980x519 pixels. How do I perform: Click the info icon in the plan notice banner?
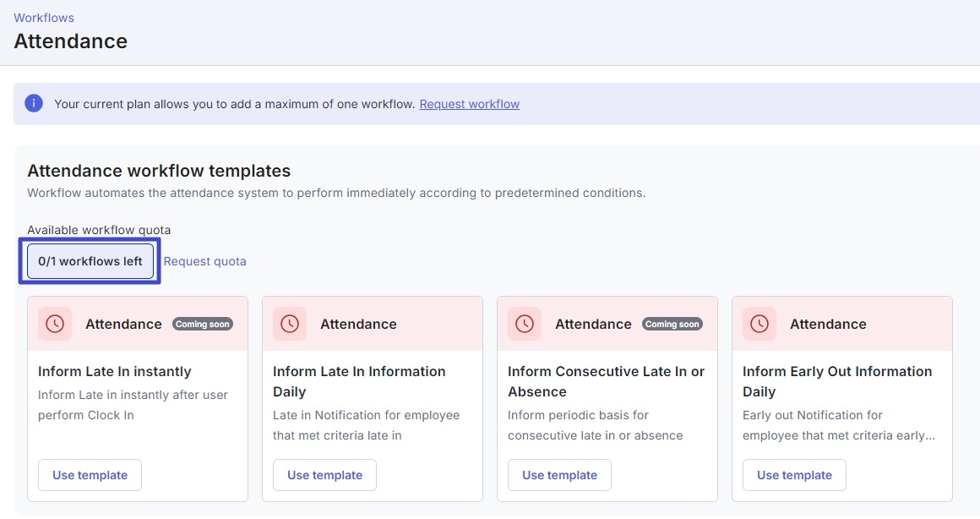click(34, 102)
